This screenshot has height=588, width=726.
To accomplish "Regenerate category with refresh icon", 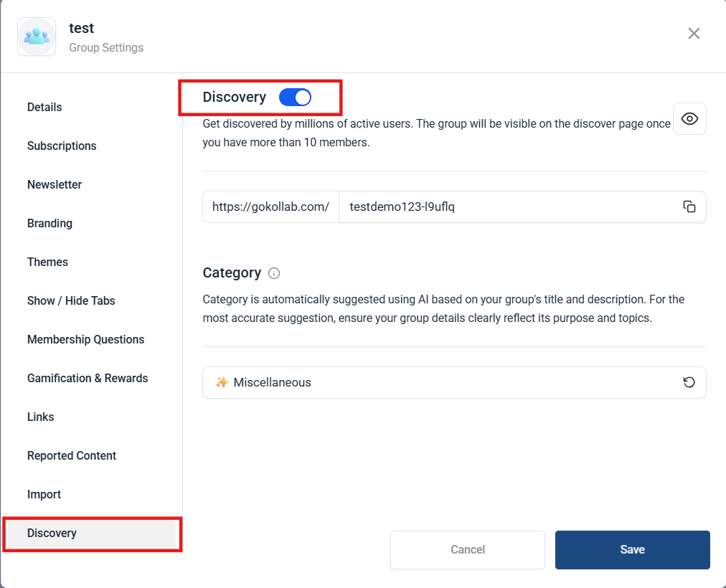I will 689,382.
